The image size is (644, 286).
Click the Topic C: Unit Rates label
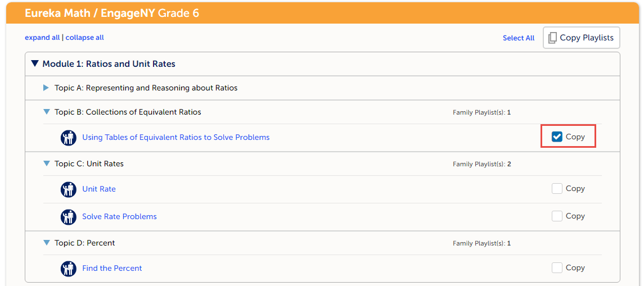click(x=89, y=164)
